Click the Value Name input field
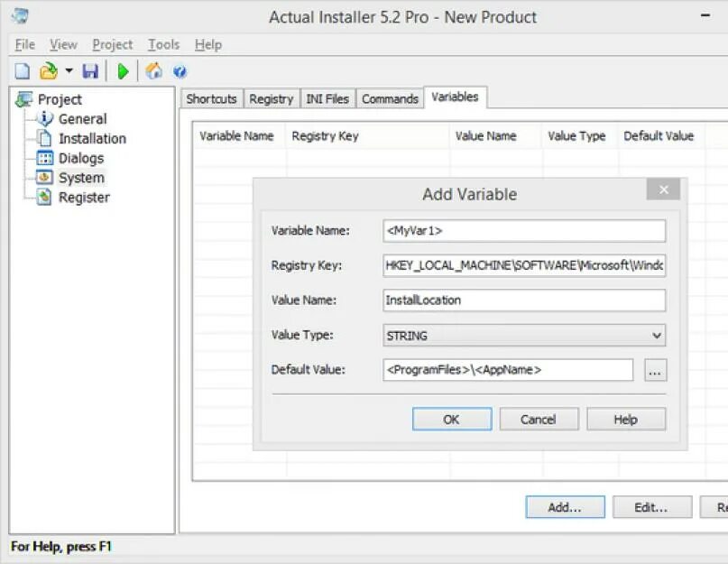This screenshot has width=728, height=564. pyautogui.click(x=524, y=300)
